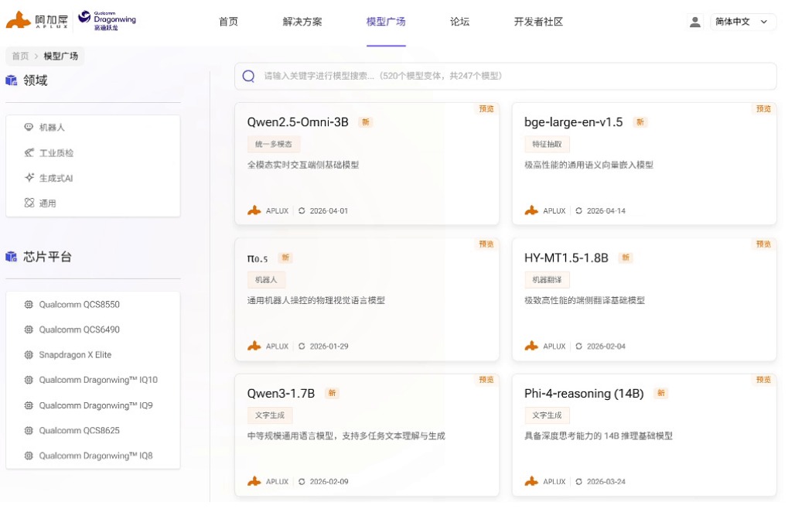Open the 开发者社区 nav tab

click(x=538, y=22)
